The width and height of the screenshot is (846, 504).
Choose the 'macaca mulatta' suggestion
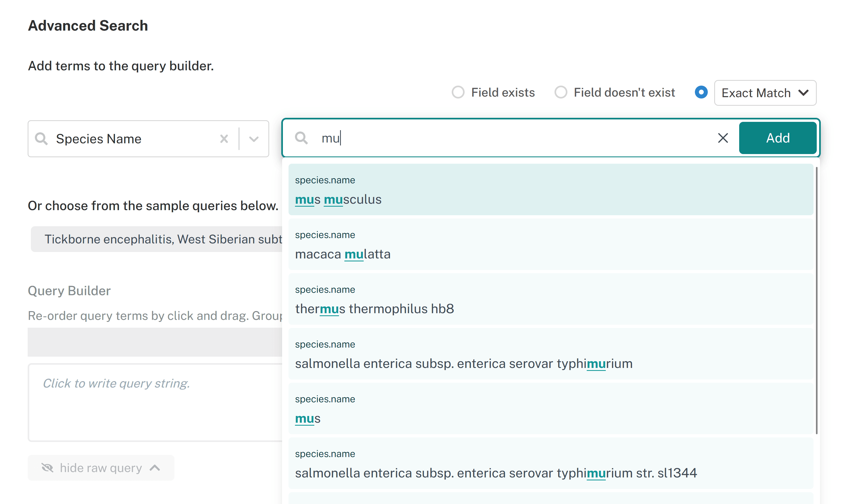coord(550,244)
